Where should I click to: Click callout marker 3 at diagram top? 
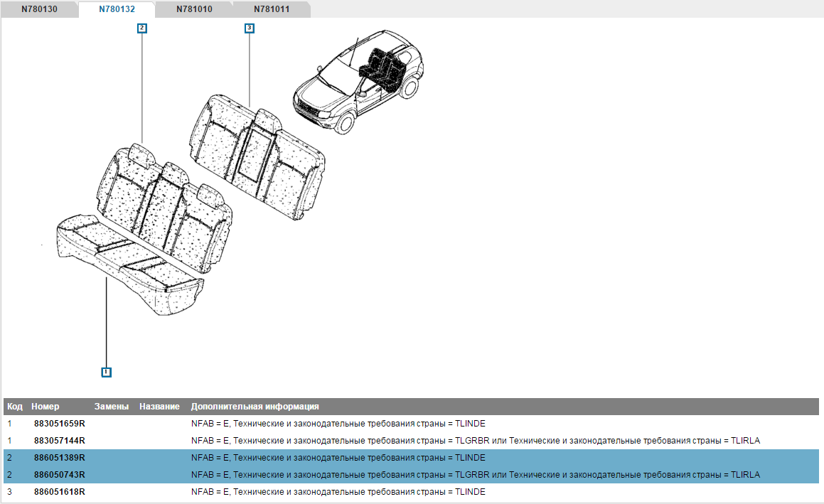pos(249,28)
